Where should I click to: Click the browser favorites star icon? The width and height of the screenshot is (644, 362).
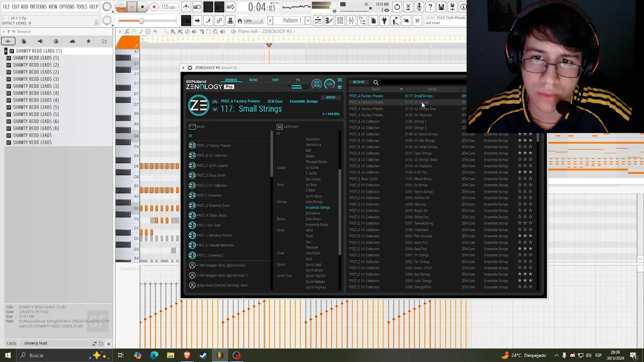[89, 41]
